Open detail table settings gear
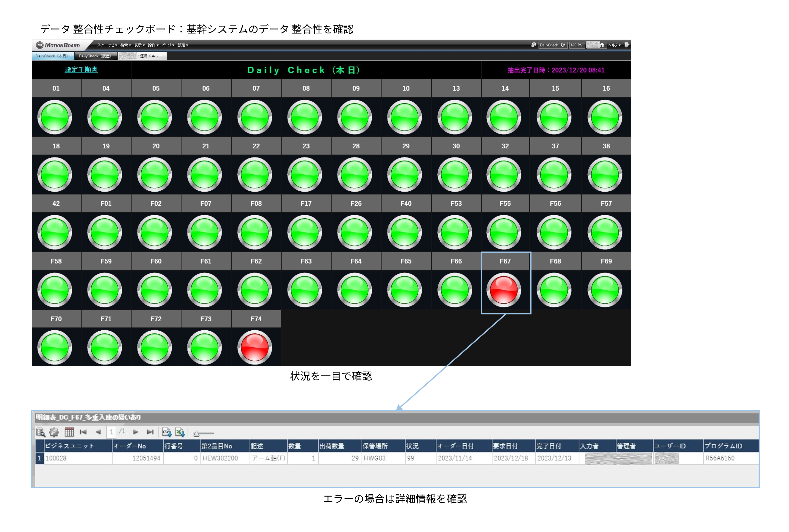 pos(54,432)
